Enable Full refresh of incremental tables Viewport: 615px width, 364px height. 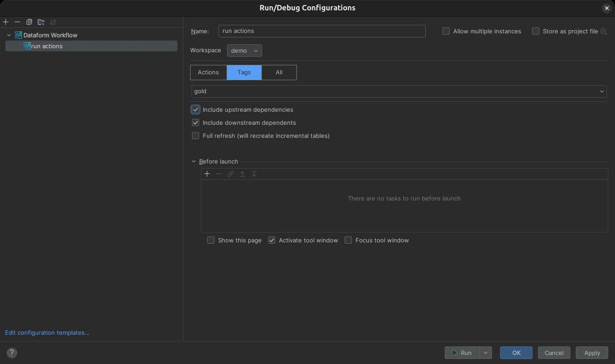196,136
